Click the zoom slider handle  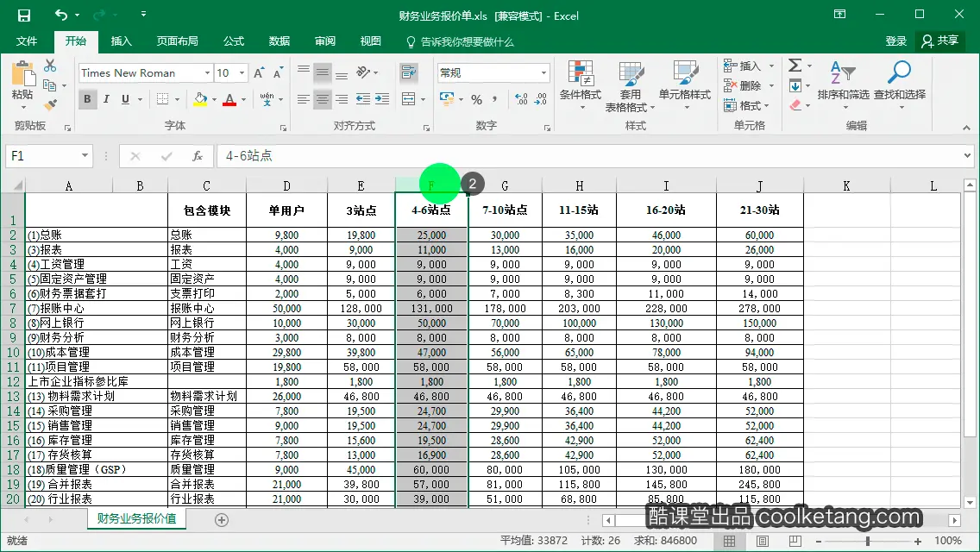click(868, 541)
